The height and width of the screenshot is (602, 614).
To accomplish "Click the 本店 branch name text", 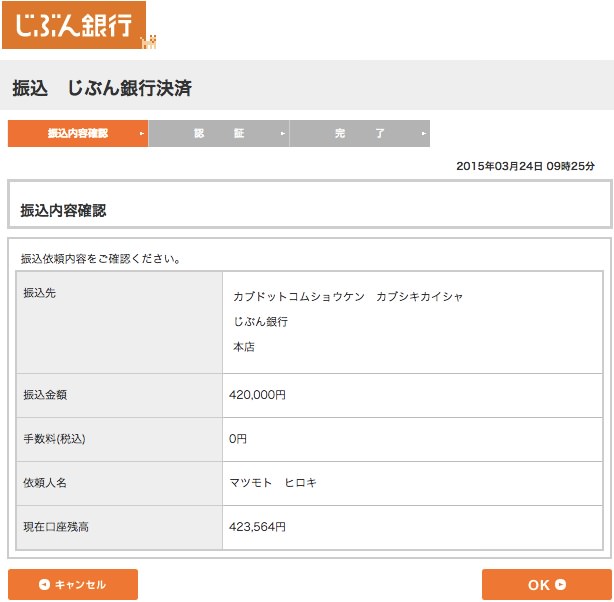I will (244, 347).
